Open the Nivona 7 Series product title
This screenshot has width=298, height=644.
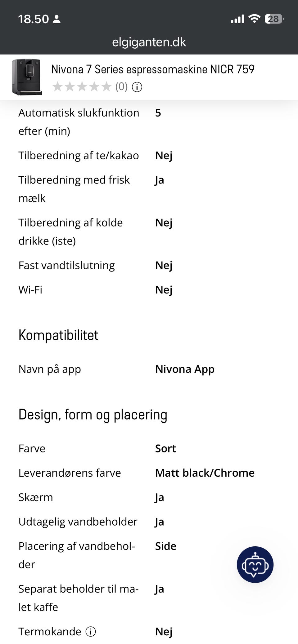point(153,69)
